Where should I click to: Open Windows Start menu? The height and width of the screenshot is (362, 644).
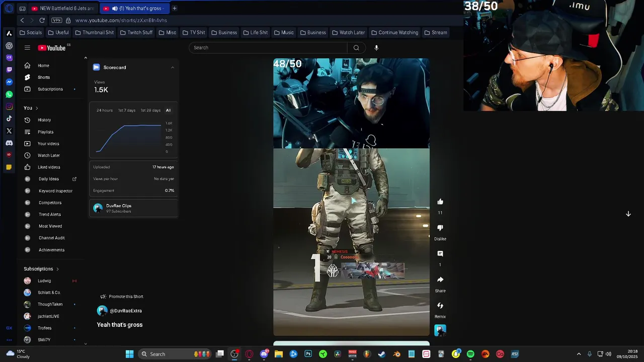point(129,354)
